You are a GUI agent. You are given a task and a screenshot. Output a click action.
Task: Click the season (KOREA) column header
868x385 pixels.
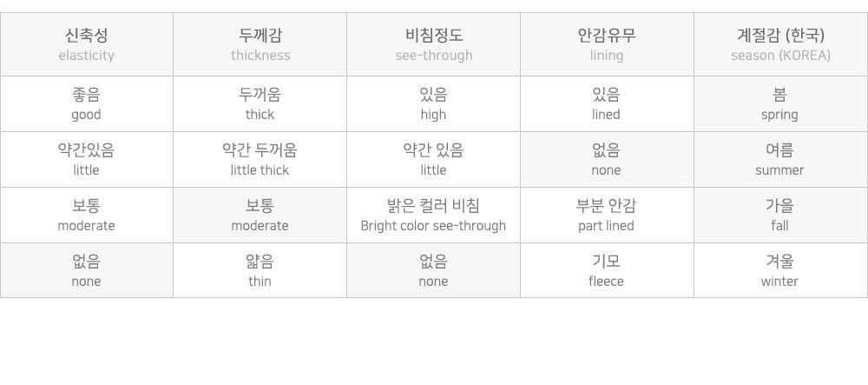click(780, 44)
